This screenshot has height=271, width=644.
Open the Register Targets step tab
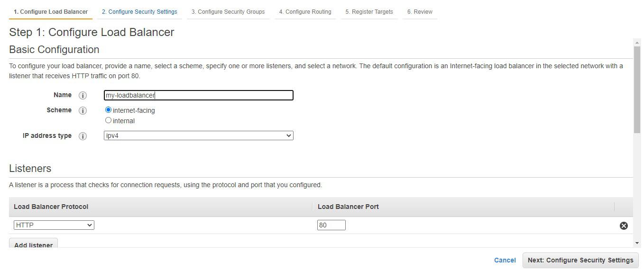pos(369,12)
